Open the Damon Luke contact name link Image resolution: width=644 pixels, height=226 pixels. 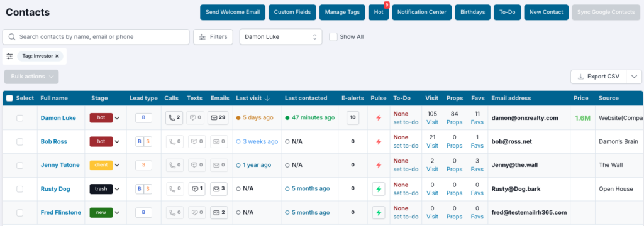(x=58, y=118)
